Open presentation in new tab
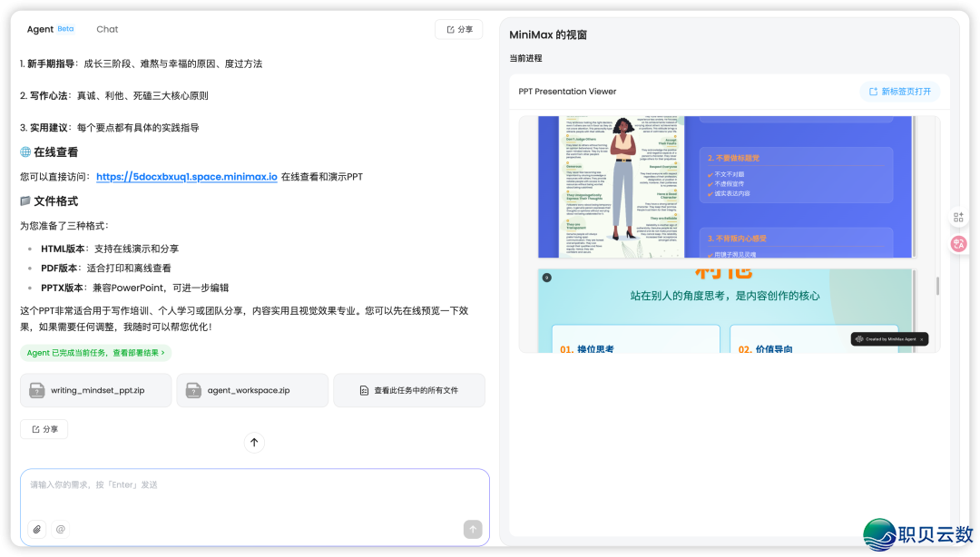The height and width of the screenshot is (557, 980). pyautogui.click(x=899, y=92)
